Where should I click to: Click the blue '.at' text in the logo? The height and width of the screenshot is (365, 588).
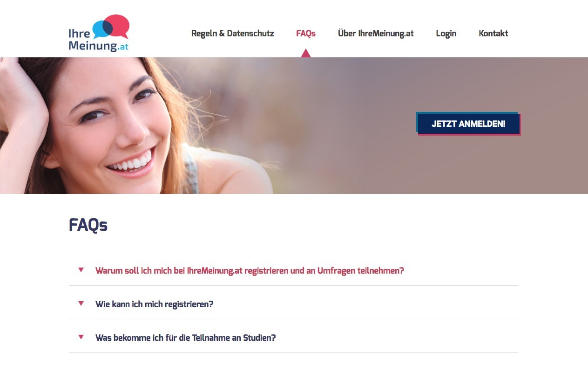(123, 47)
